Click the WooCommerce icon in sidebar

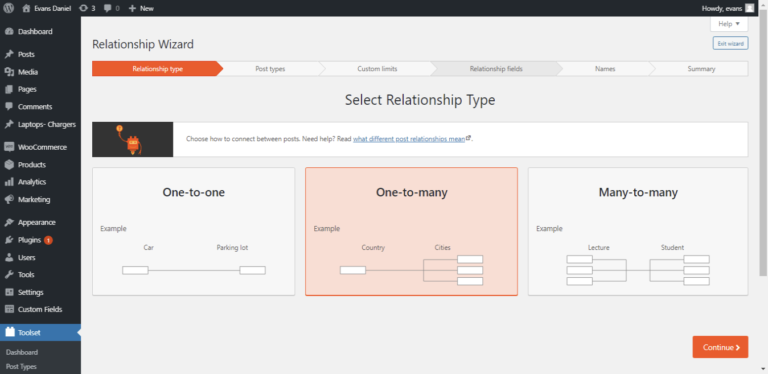[x=9, y=147]
